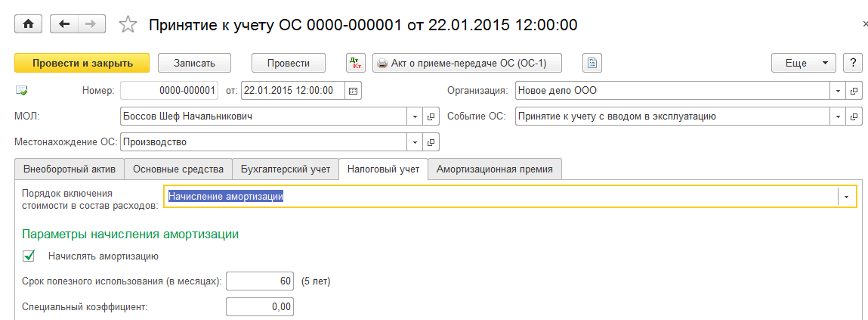Toggle the Начислять амортизацию checkbox
The height and width of the screenshot is (320, 868).
pos(29,256)
